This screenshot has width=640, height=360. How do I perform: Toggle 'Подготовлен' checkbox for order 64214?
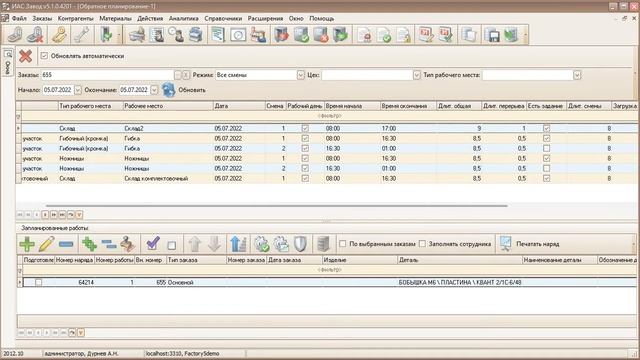(x=38, y=282)
